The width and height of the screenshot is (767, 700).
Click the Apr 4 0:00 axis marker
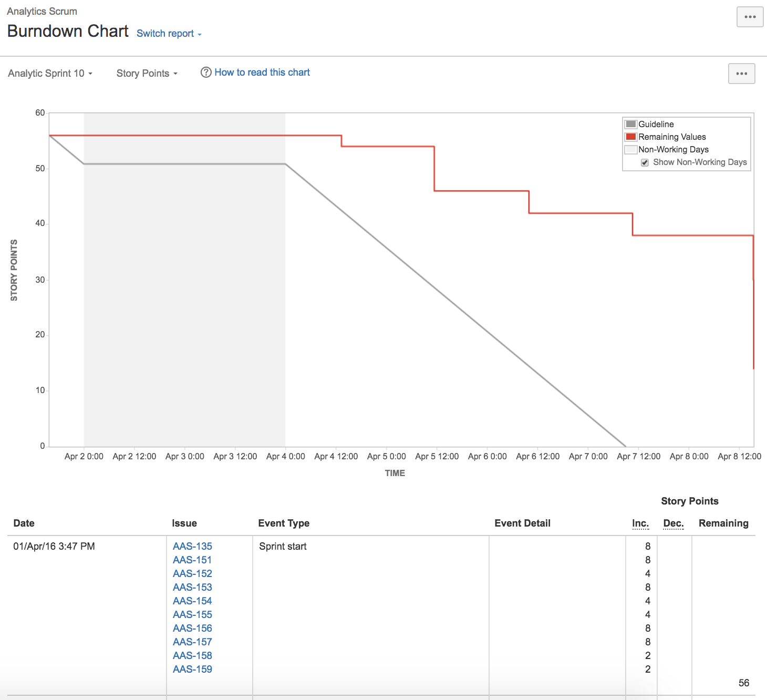[x=285, y=456]
